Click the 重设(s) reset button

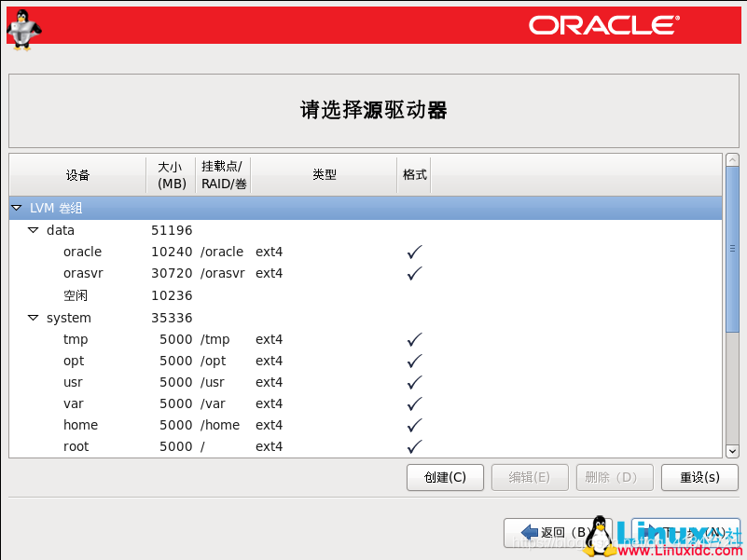(699, 477)
